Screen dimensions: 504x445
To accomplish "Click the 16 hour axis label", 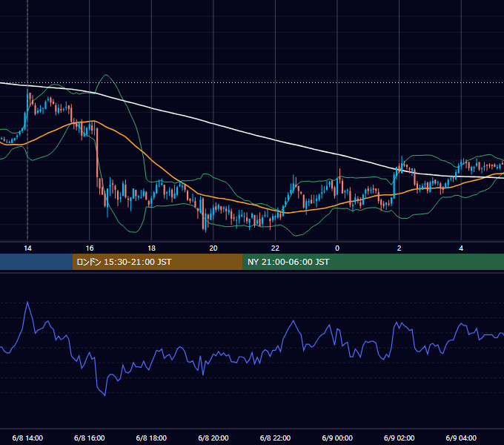I will click(x=90, y=248).
